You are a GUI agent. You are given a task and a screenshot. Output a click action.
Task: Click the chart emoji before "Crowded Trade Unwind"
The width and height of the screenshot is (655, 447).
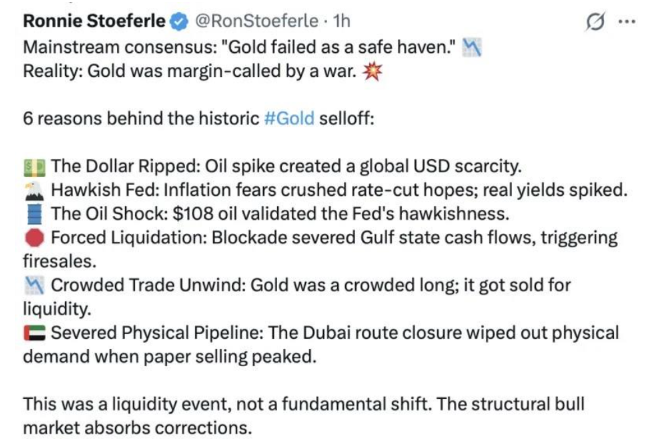[33, 286]
